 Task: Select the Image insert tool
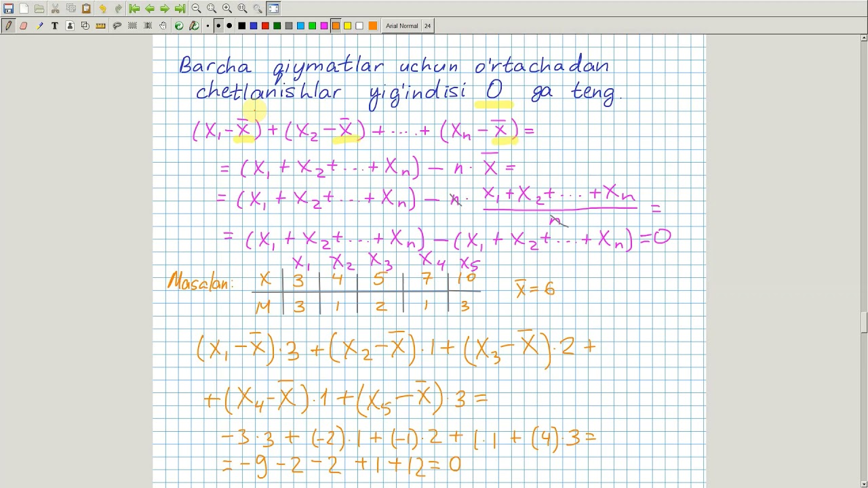pos(70,26)
